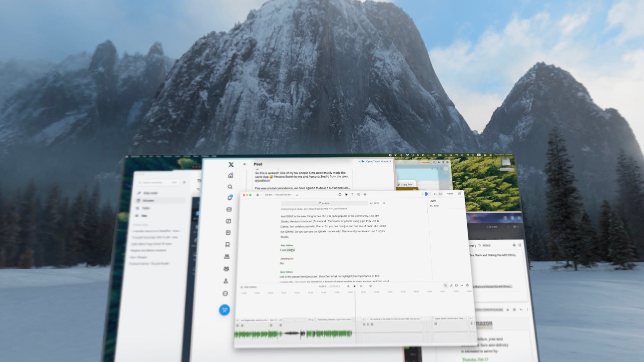The width and height of the screenshot is (644, 362).
Task: Click Open Tweet Hunter X link
Action: 378,161
